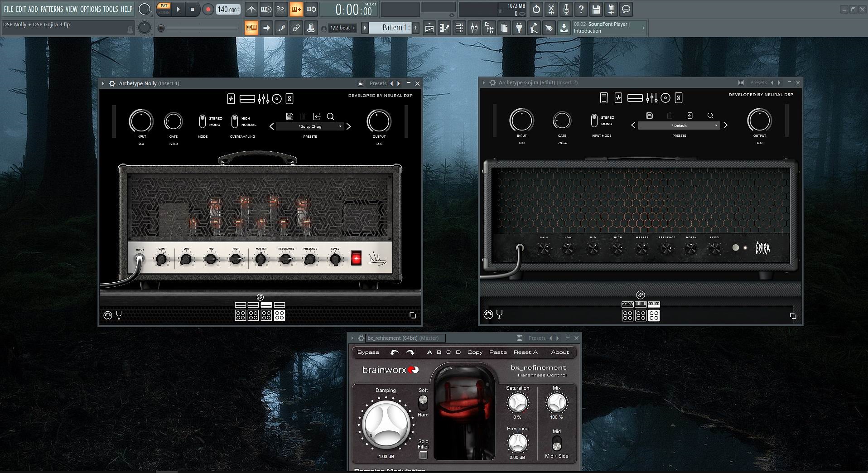Open the Channel rack icon
868x473 pixels.
coord(459,28)
